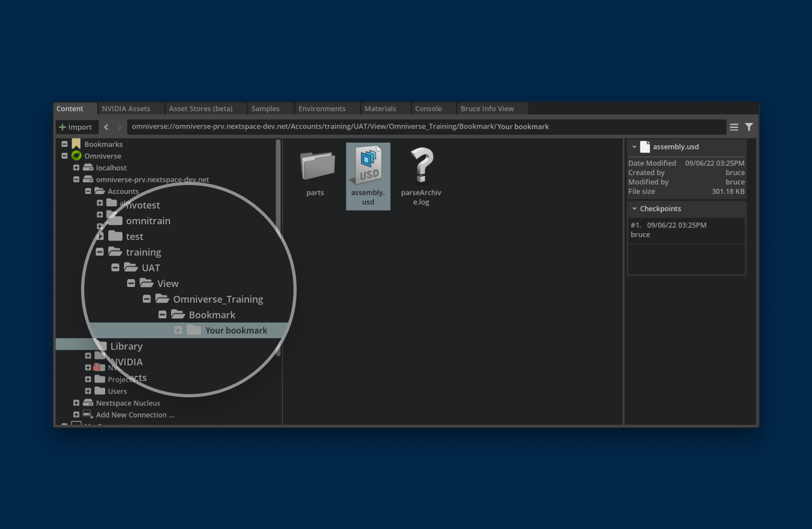Click the Projects folder icon

pyautogui.click(x=100, y=379)
